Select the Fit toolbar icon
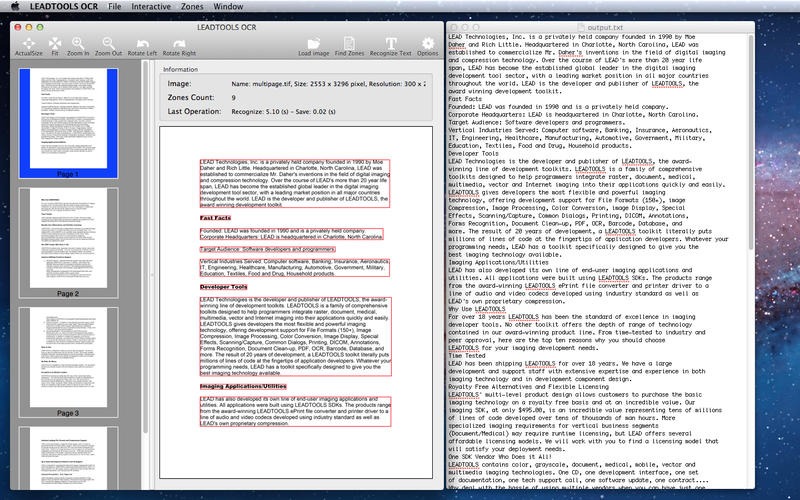This screenshot has height=500, width=800. 55,44
